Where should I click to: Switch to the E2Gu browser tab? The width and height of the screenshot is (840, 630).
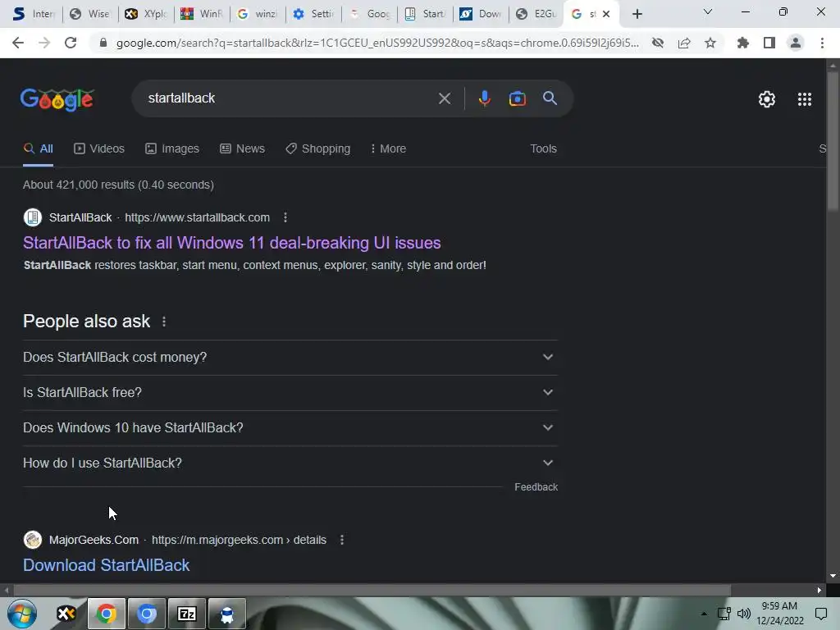pos(536,14)
